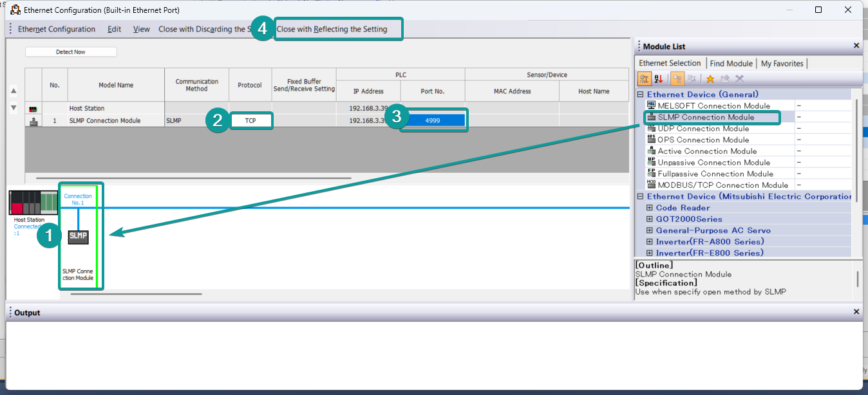Screen dimensions: 868x395
Task: Toggle the categorized view icon in Module List
Action: (645, 78)
